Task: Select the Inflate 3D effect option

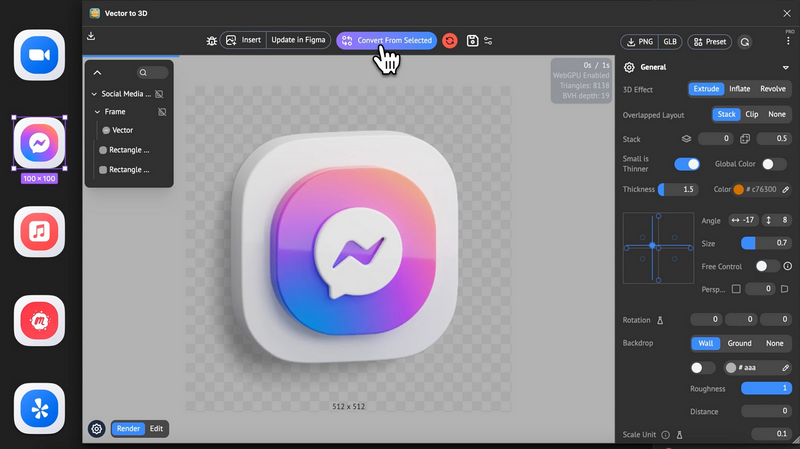Action: pyautogui.click(x=739, y=89)
